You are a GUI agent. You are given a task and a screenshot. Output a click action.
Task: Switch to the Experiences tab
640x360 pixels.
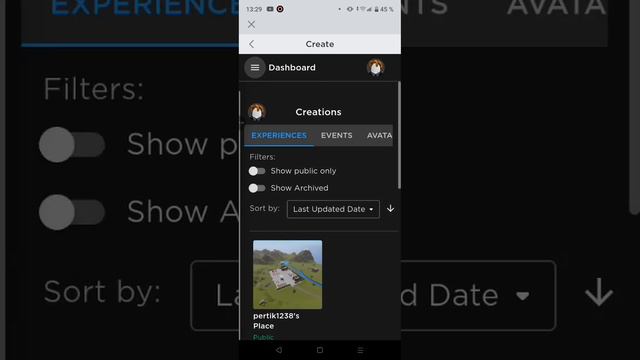coord(279,136)
